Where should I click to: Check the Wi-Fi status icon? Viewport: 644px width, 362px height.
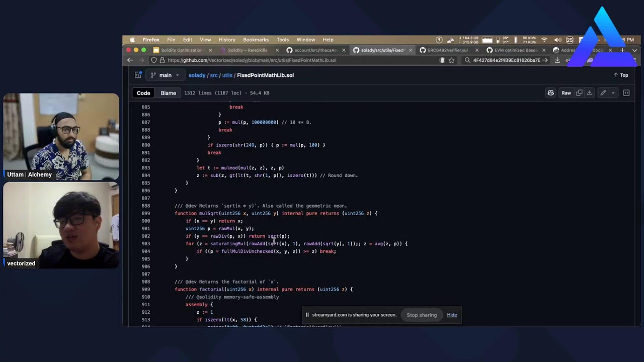click(544, 40)
